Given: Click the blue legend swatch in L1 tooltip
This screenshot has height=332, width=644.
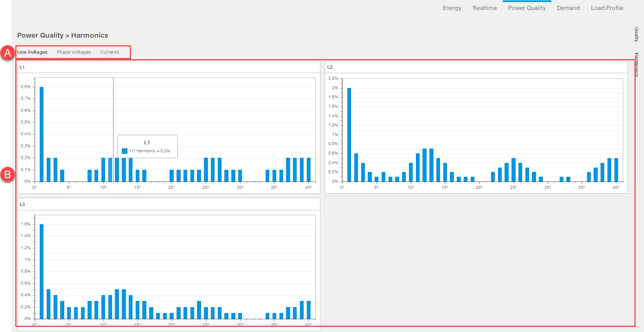Looking at the screenshot, I should coord(124,151).
